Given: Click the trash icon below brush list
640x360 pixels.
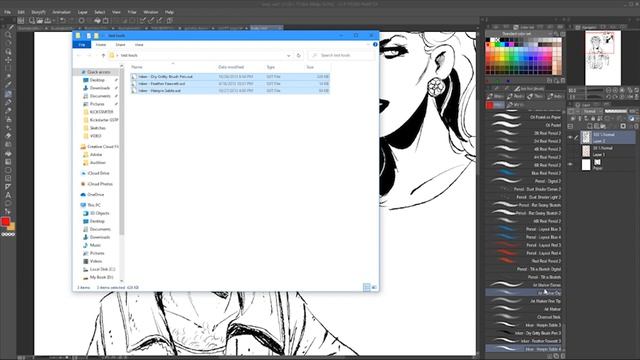Looking at the screenshot, I should pyautogui.click(x=562, y=356).
